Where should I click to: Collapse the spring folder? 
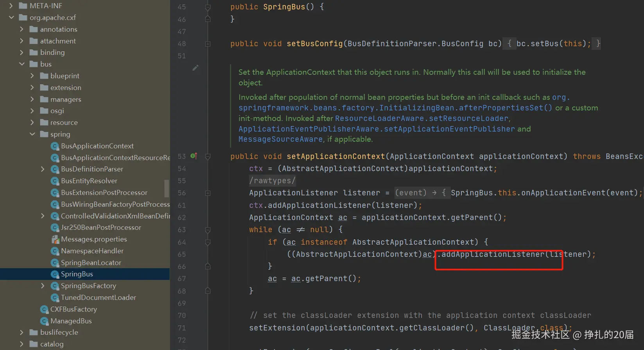coord(32,134)
